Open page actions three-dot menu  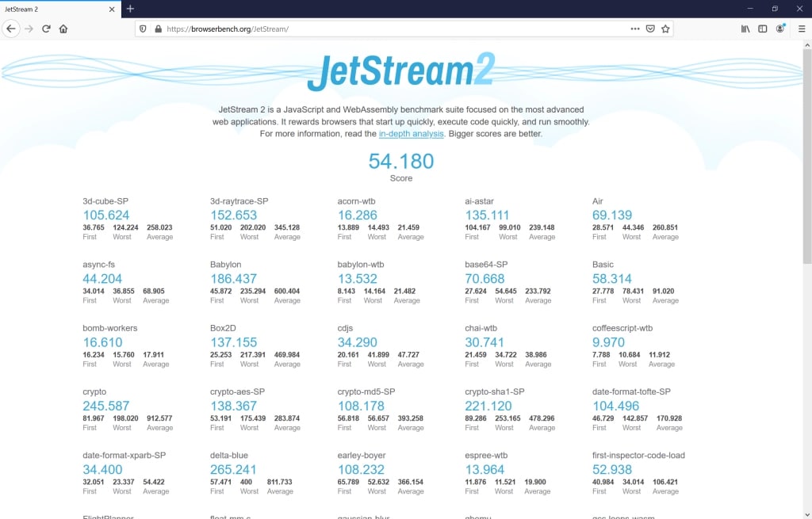pyautogui.click(x=635, y=29)
